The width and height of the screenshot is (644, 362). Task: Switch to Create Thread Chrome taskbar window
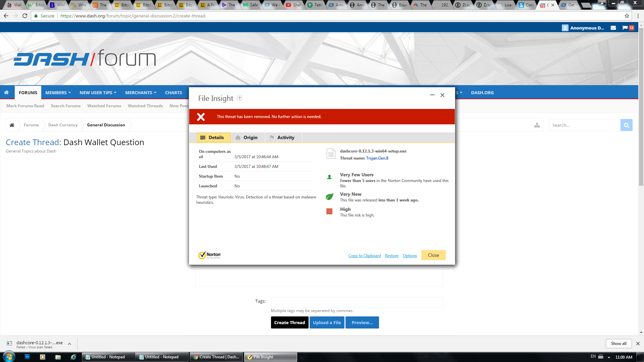[x=216, y=357]
